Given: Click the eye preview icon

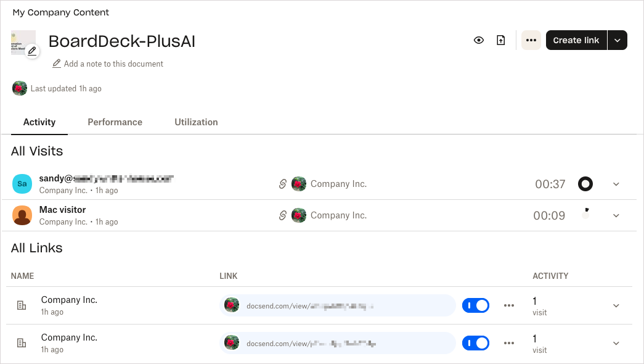Looking at the screenshot, I should [x=479, y=40].
